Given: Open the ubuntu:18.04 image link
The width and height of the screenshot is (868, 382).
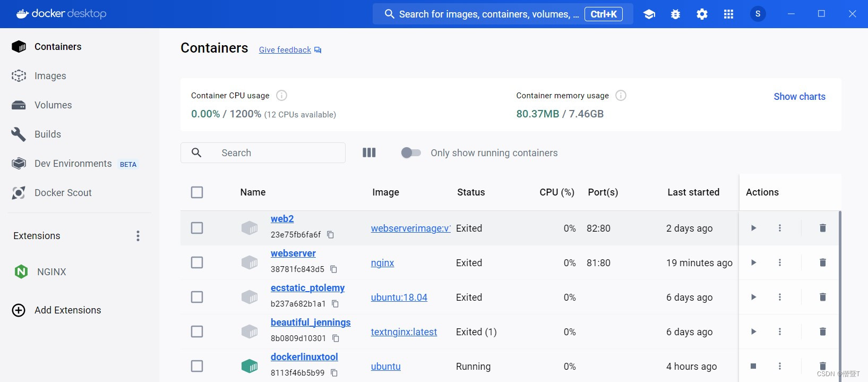Looking at the screenshot, I should [399, 298].
